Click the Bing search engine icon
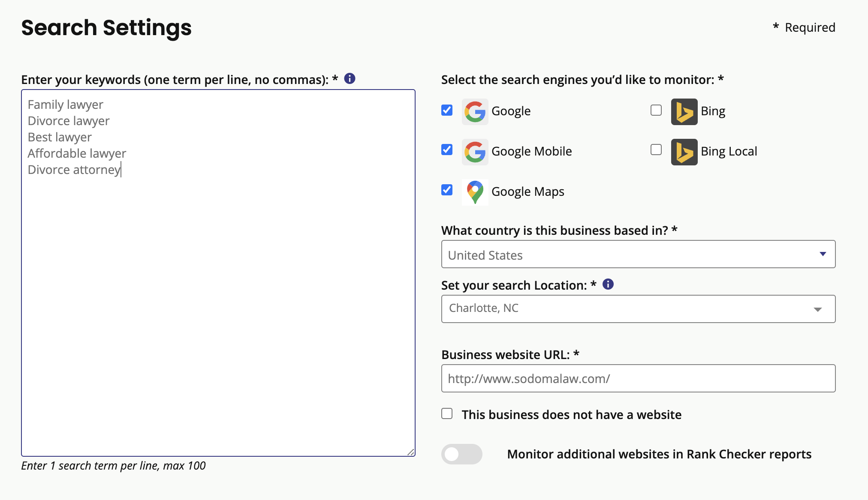This screenshot has width=868, height=500. 684,111
